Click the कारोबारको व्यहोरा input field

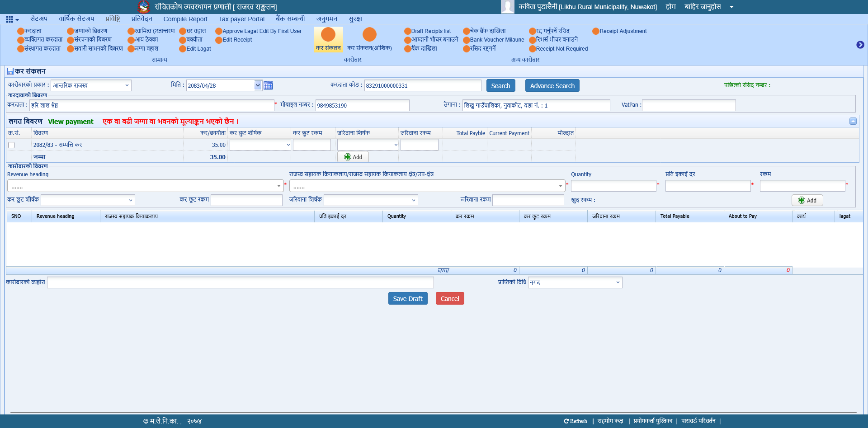tap(240, 282)
